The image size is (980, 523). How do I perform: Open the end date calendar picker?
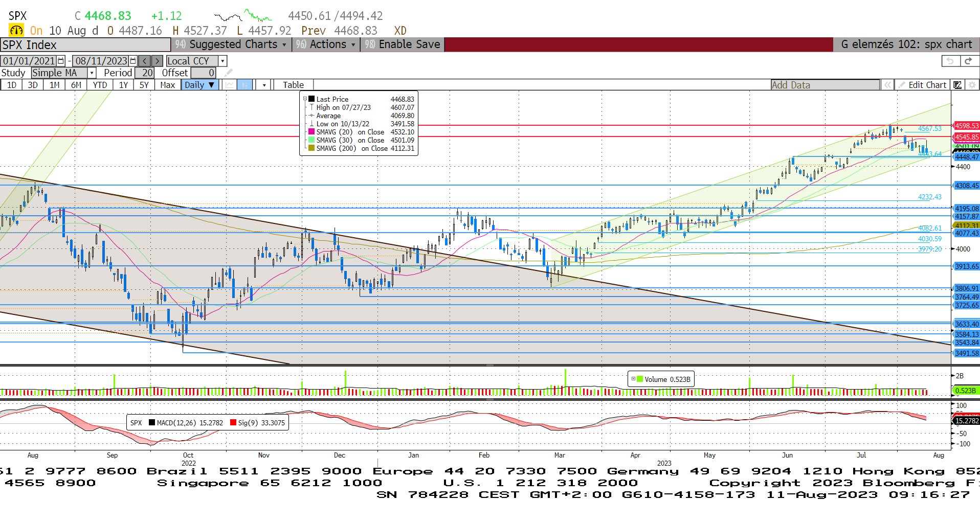pyautogui.click(x=133, y=61)
